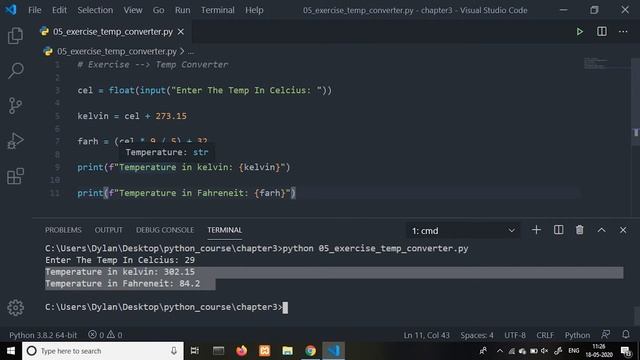Image resolution: width=640 pixels, height=360 pixels.
Task: Select language mode Python in status bar
Action: (577, 335)
